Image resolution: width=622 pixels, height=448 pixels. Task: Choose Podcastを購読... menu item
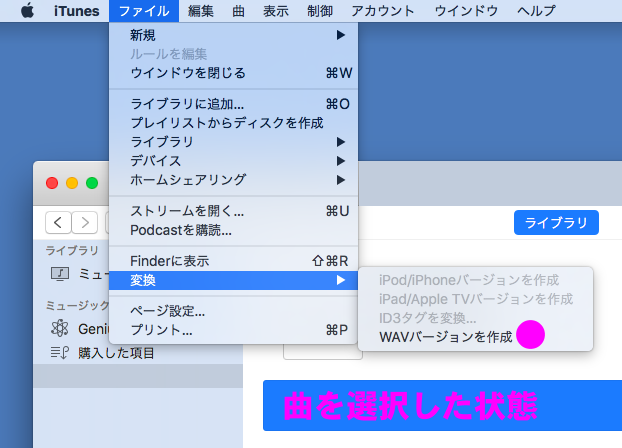tap(234, 230)
